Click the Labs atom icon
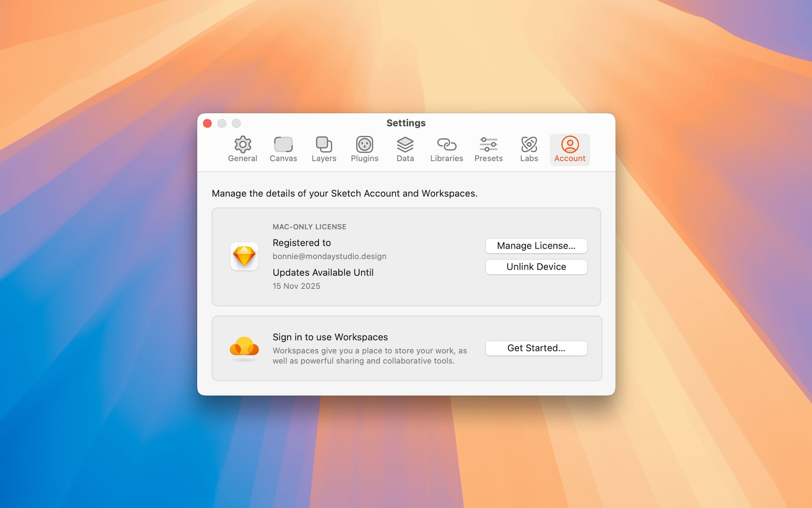The image size is (812, 508). [529, 144]
